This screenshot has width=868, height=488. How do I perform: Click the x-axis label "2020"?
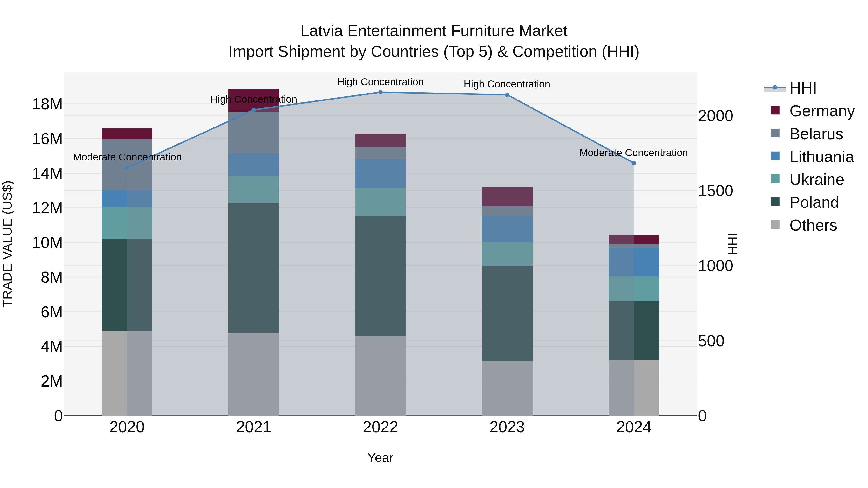pos(127,427)
